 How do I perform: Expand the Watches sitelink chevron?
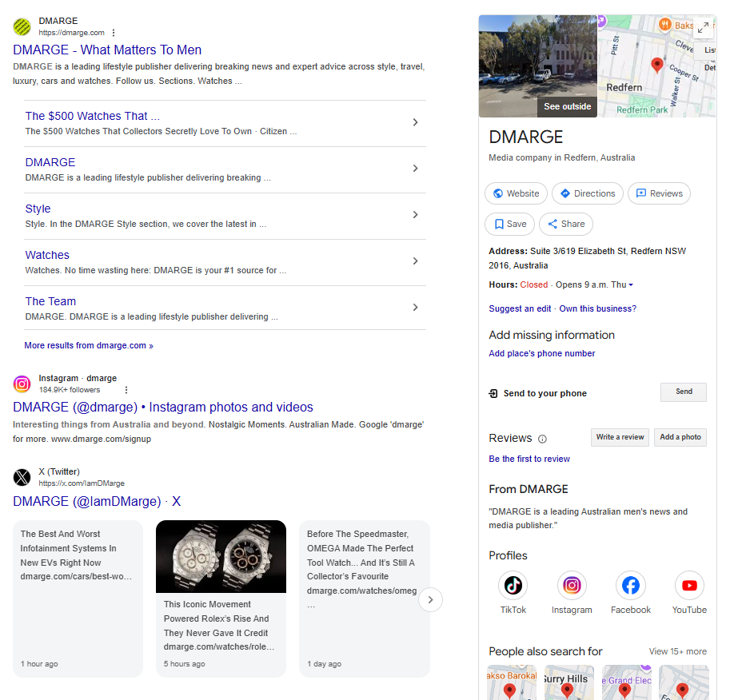tap(415, 261)
